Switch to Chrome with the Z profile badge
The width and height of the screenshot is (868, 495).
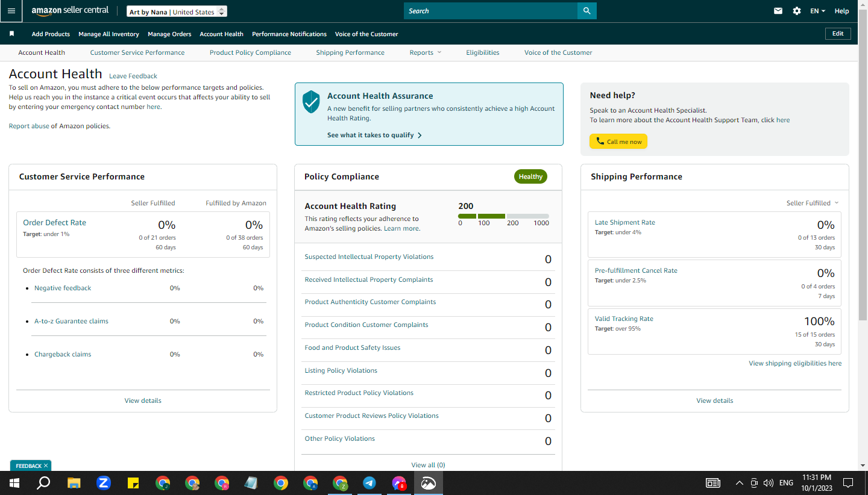click(340, 483)
